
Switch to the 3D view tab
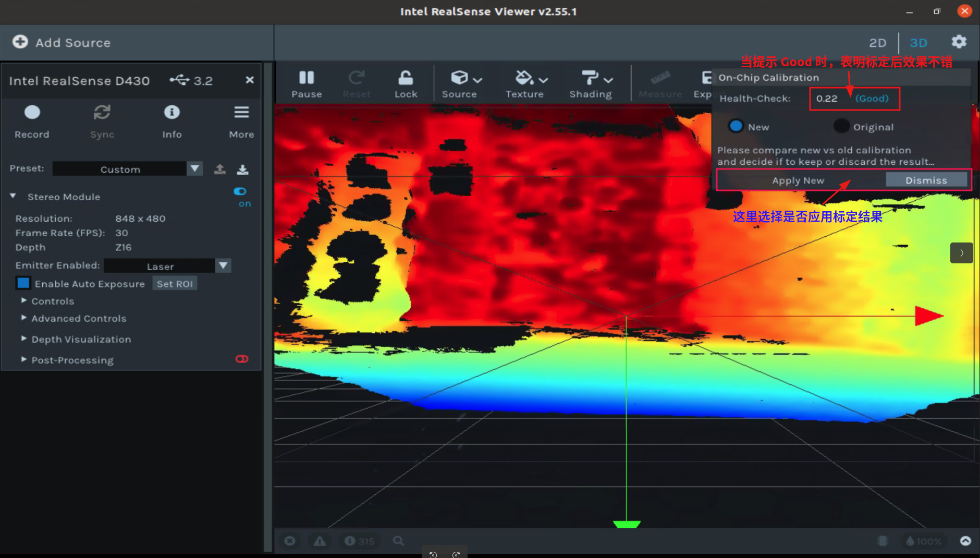[x=918, y=43]
